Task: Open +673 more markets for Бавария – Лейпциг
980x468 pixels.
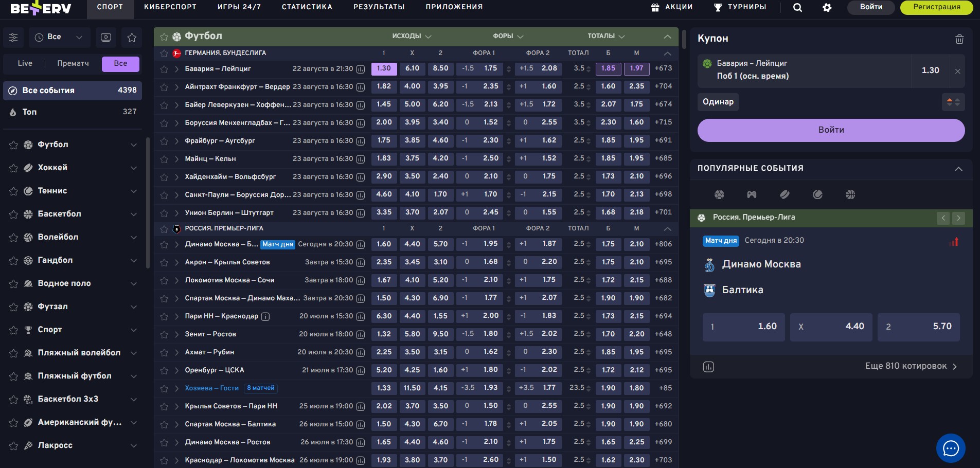Action: [x=663, y=68]
